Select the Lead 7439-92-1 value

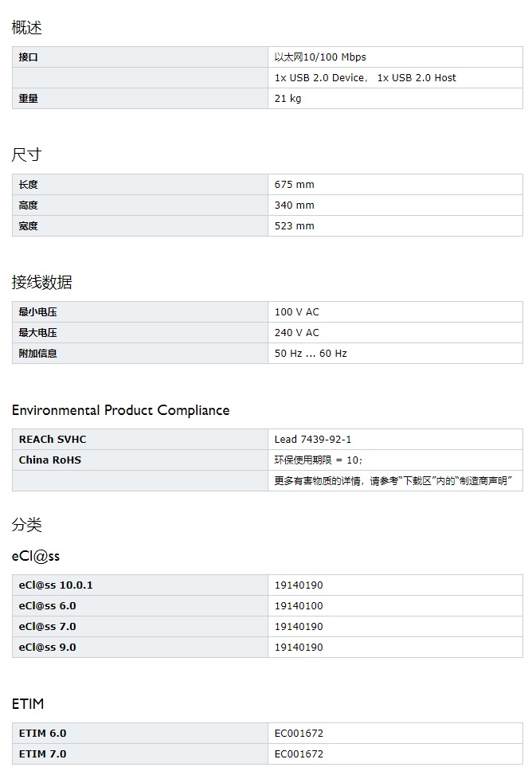coord(313,439)
